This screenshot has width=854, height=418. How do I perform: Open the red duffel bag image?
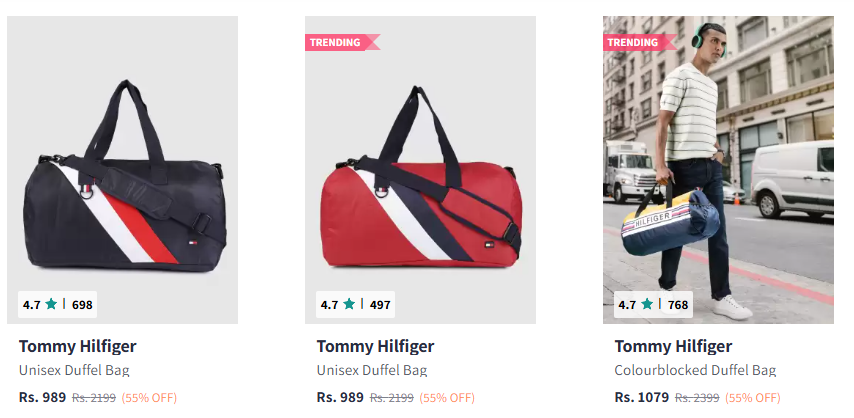click(x=420, y=169)
